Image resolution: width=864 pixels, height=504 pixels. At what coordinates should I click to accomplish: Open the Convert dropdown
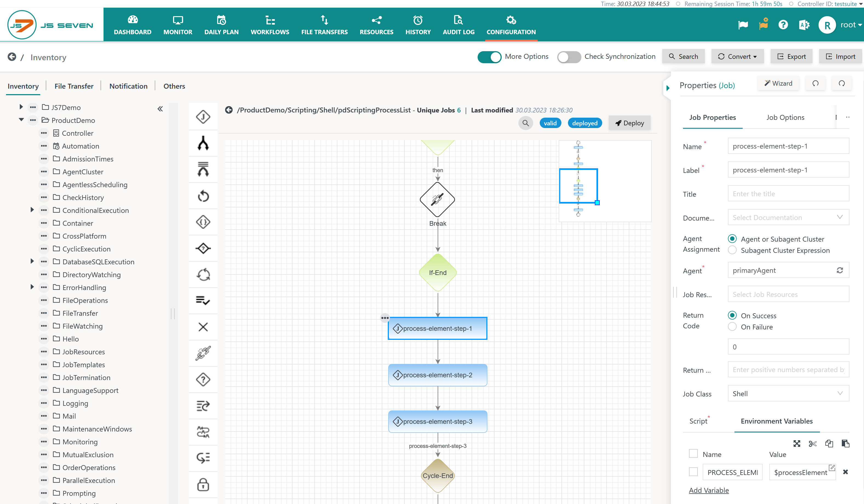click(x=737, y=57)
